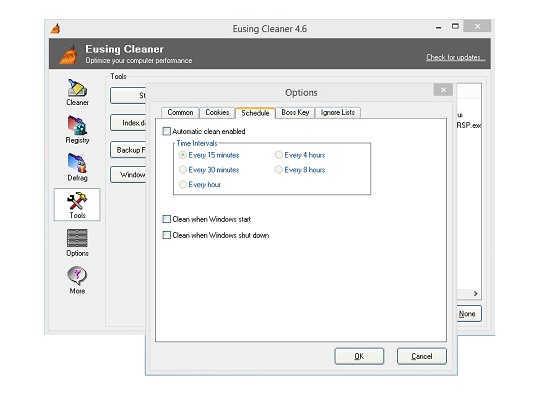The image size is (550, 412).
Task: Switch to the Cookies tab
Action: [x=217, y=113]
